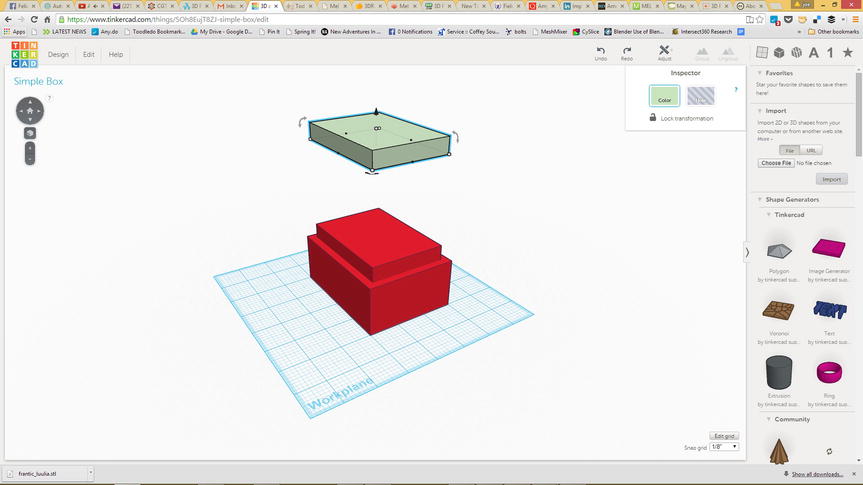Viewport: 863px width, 485px height.
Task: Select the URL import option
Action: (811, 150)
